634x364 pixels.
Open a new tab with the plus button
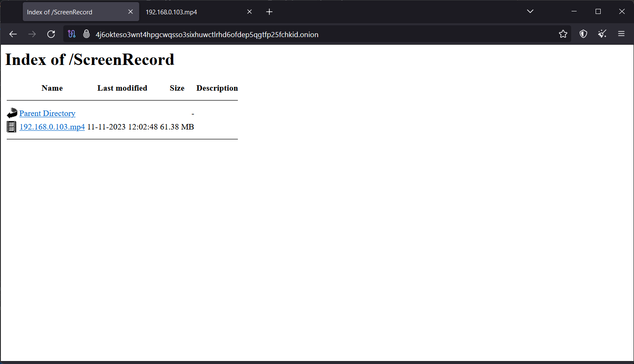[x=269, y=11]
